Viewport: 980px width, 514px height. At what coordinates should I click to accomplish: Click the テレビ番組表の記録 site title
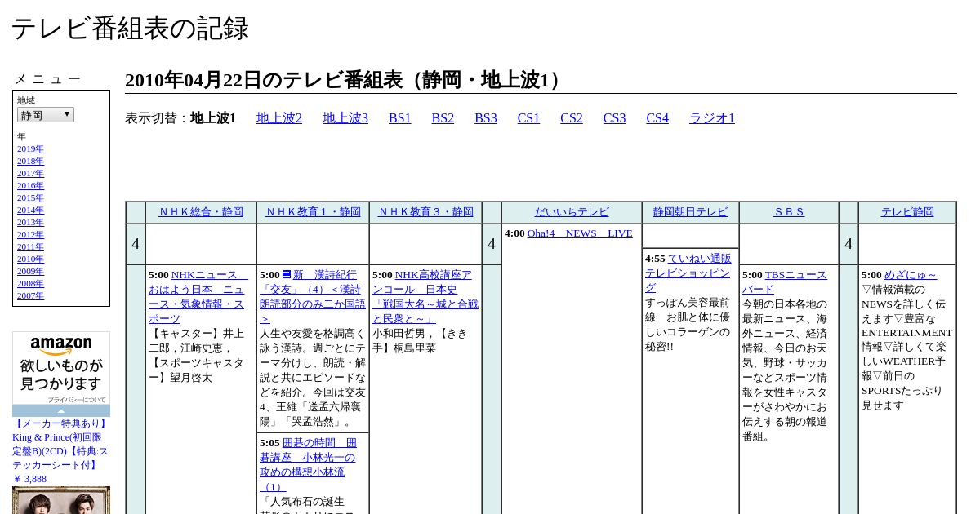click(130, 29)
